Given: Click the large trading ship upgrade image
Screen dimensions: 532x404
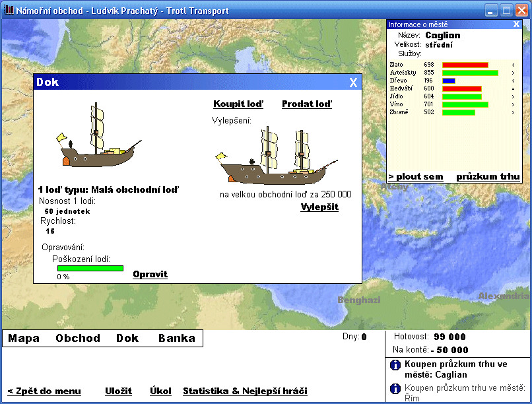Looking at the screenshot, I should 277,155.
